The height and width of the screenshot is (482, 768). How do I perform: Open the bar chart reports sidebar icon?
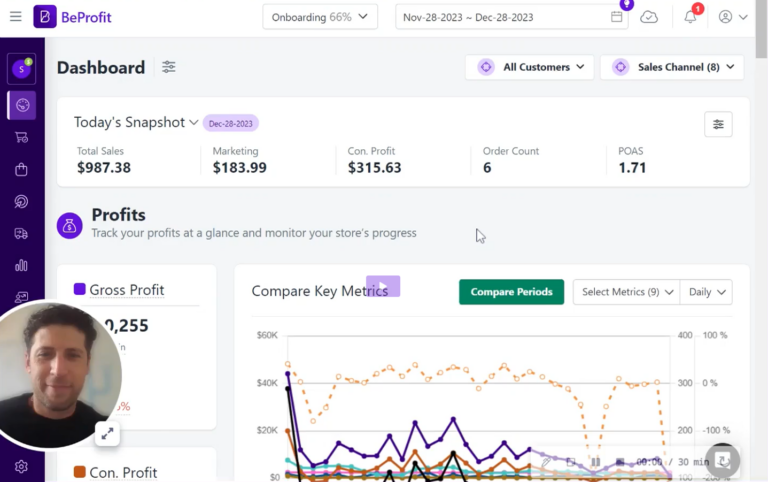(21, 265)
